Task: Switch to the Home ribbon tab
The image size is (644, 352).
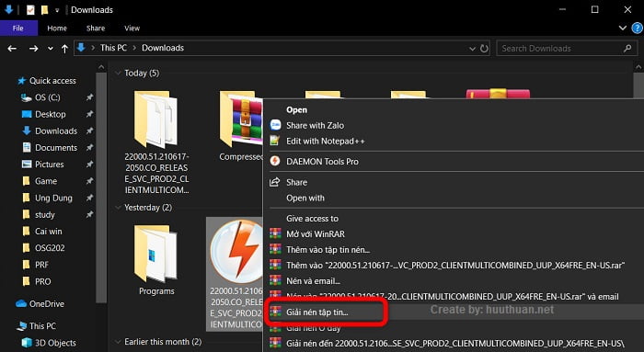Action: pyautogui.click(x=57, y=28)
